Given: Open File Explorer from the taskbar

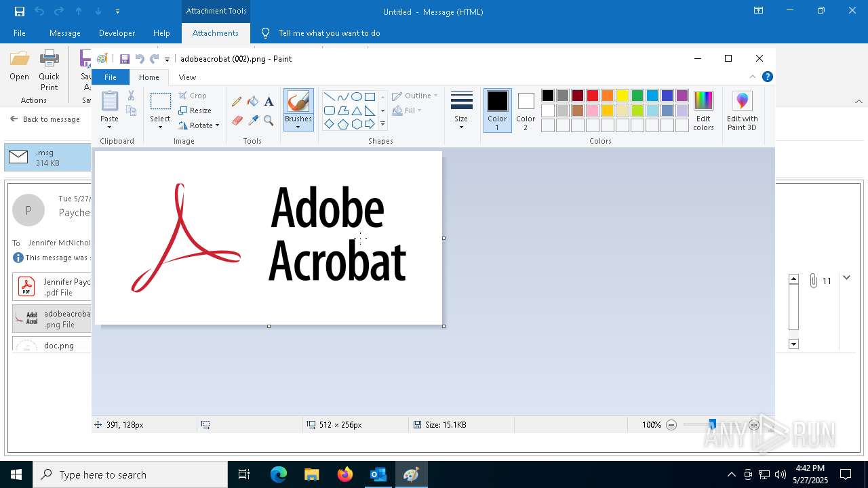Looking at the screenshot, I should [312, 474].
